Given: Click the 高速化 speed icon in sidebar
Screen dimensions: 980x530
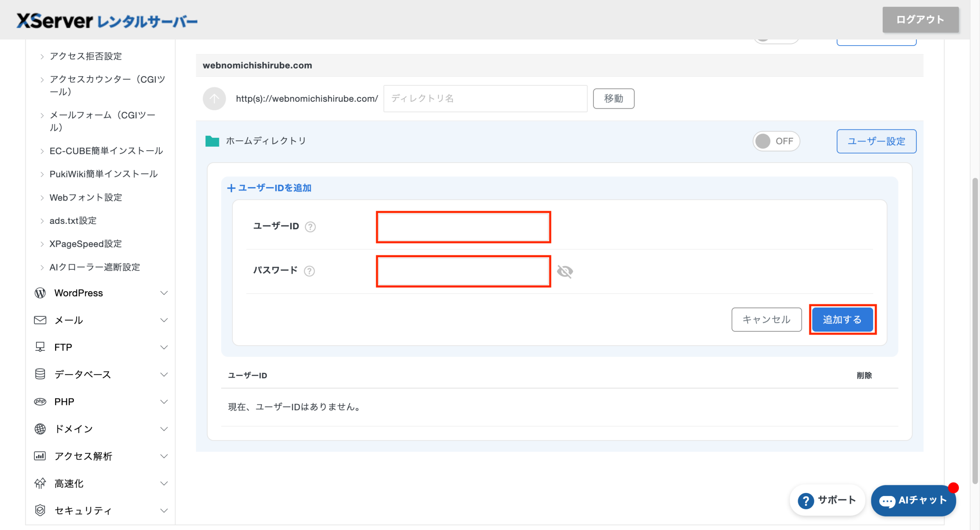Looking at the screenshot, I should point(40,483).
